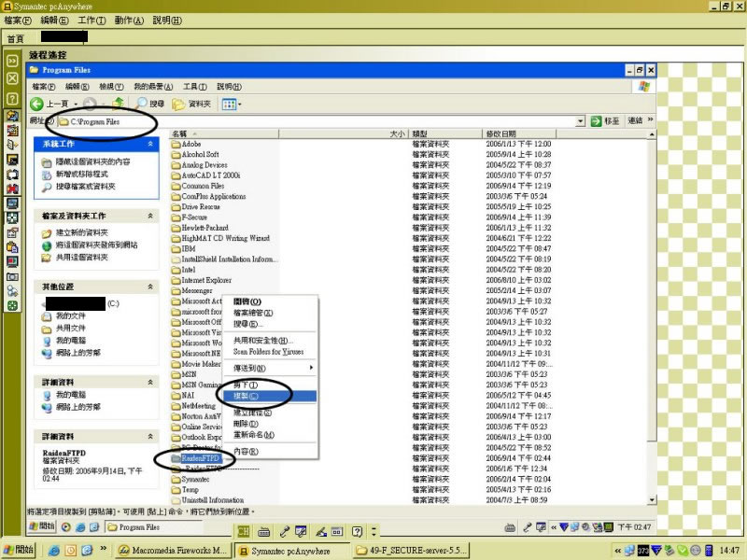The image size is (747, 560).
Task: Click the Intel folder icon
Action: [x=176, y=270]
